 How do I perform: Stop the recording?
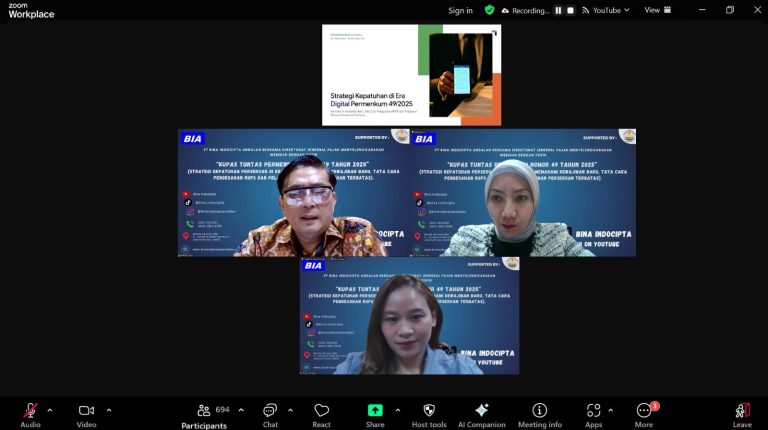pos(570,10)
